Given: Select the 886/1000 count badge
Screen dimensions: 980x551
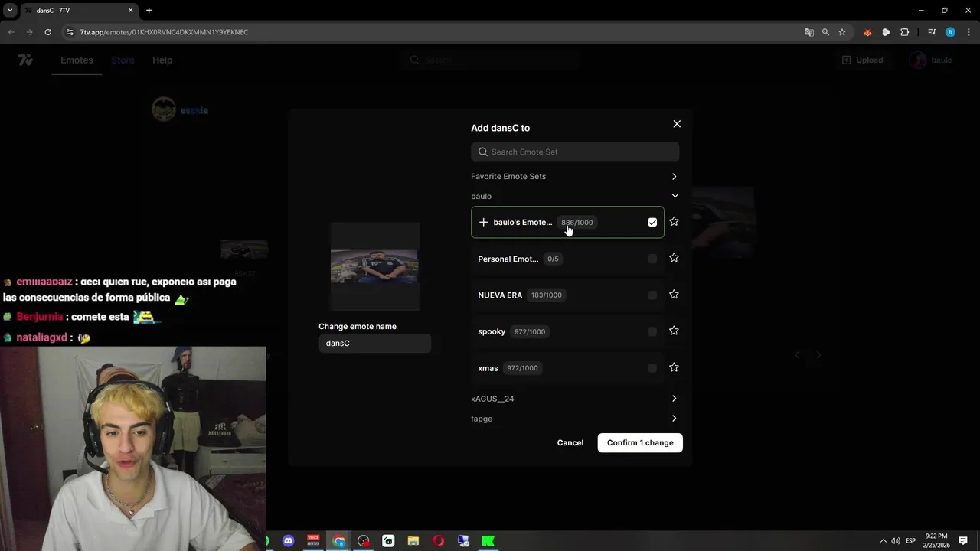Looking at the screenshot, I should pyautogui.click(x=577, y=223).
